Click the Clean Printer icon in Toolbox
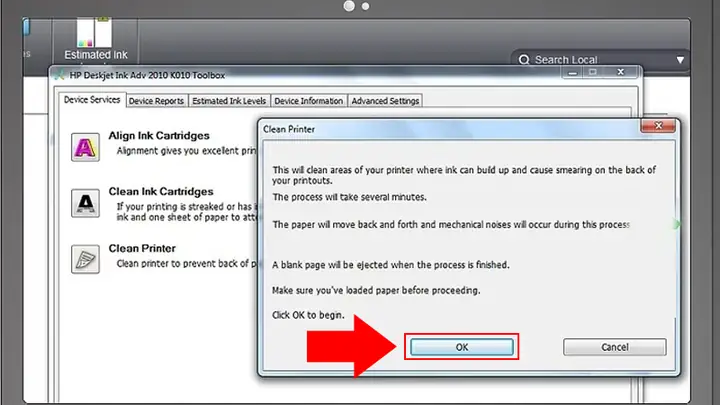720x405 pixels. (x=85, y=259)
